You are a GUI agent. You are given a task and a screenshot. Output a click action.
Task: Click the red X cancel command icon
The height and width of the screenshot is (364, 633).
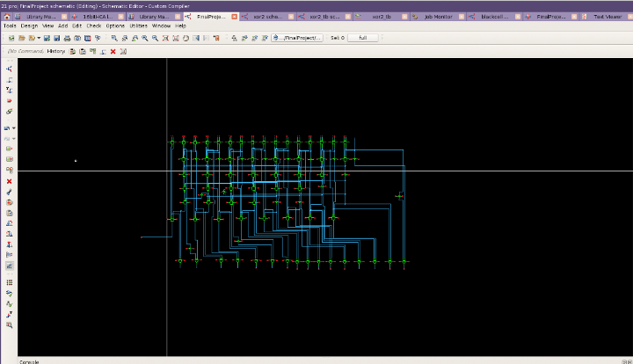click(113, 51)
